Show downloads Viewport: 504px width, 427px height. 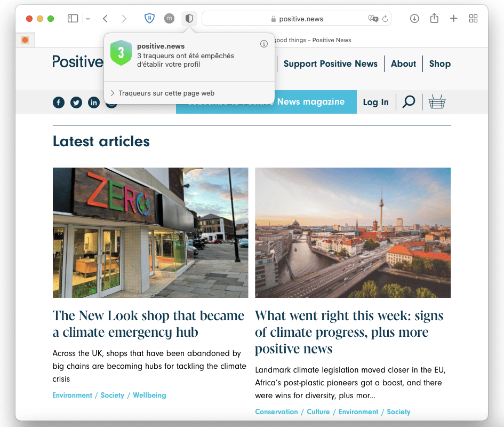click(414, 19)
